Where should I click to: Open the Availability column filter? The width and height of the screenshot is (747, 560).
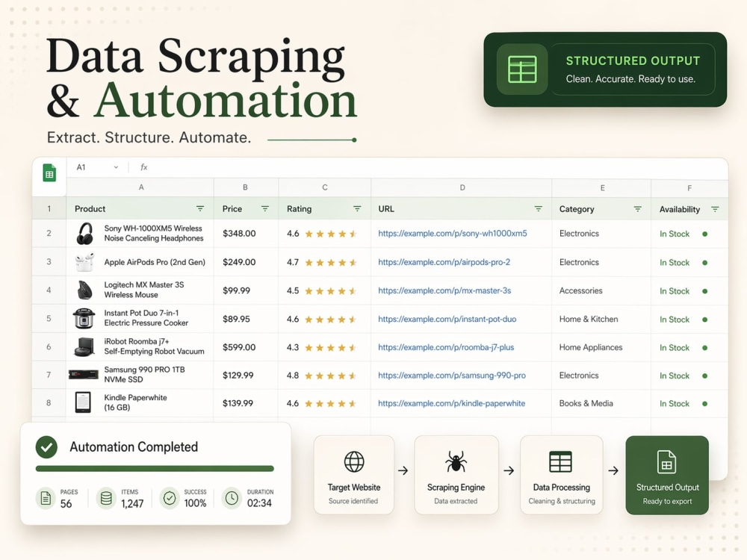715,209
